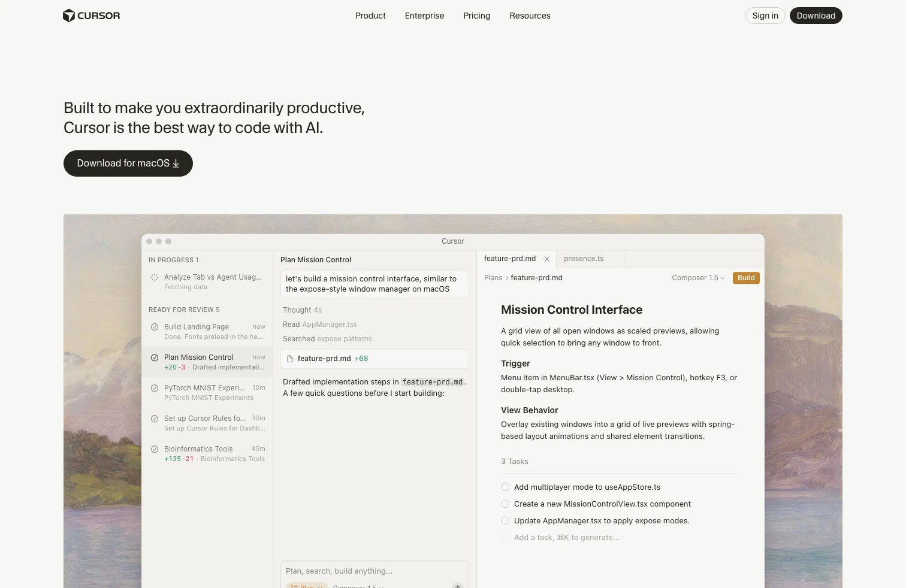Viewport: 906px width, 588px height.
Task: Click the Plan, search, build anything input
Action: click(374, 571)
